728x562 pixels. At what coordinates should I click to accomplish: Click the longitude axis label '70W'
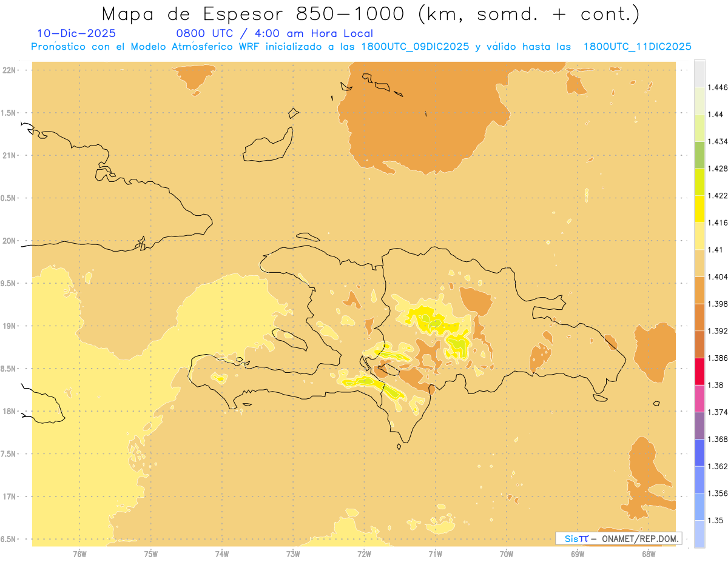pos(507,554)
